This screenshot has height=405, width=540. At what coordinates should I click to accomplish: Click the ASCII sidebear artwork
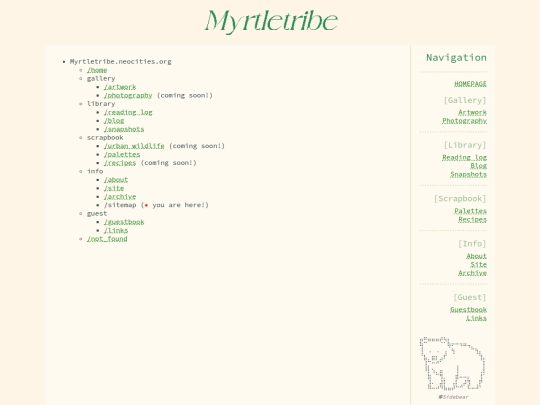click(x=453, y=363)
